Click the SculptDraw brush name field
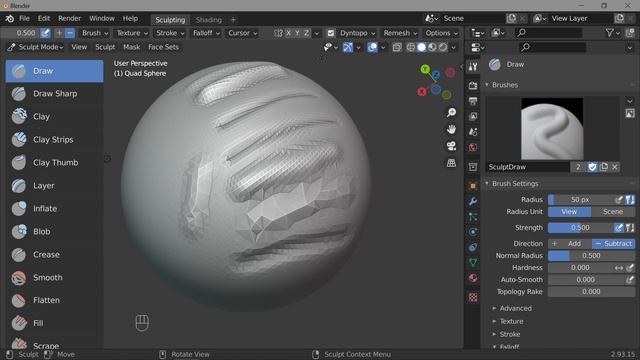 [x=528, y=167]
